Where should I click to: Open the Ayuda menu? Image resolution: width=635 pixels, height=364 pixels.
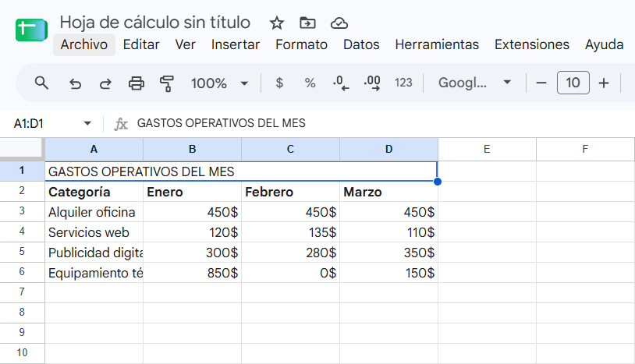pyautogui.click(x=604, y=44)
